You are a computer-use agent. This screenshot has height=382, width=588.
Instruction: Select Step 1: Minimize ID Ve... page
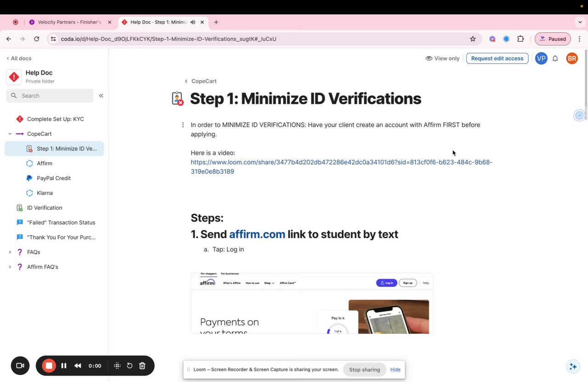click(54, 148)
